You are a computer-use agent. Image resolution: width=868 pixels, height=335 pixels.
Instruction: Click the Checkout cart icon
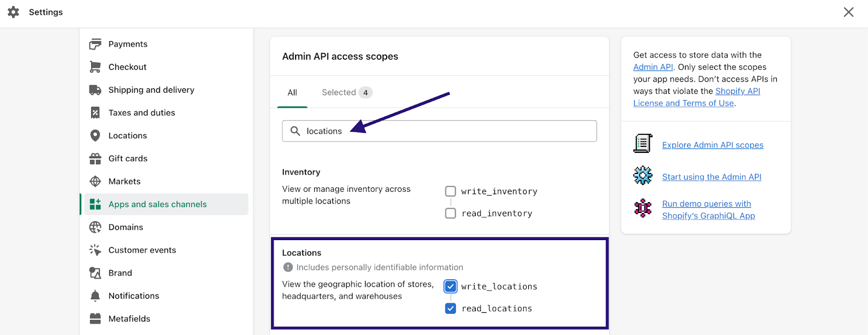tap(95, 67)
